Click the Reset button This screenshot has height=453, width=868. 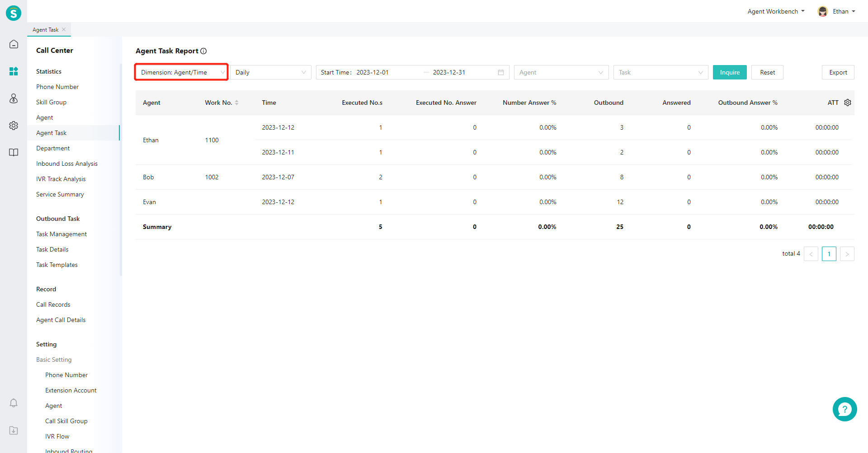pyautogui.click(x=767, y=72)
